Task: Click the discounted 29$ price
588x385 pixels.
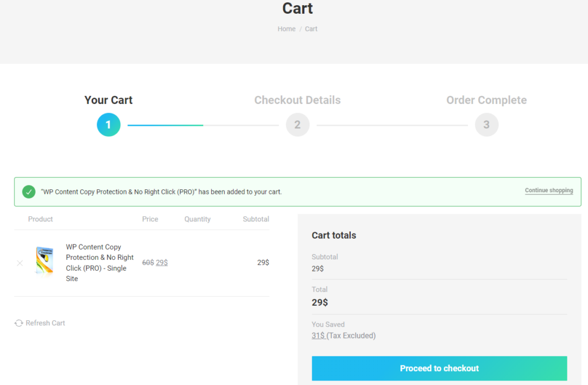Action: click(162, 263)
